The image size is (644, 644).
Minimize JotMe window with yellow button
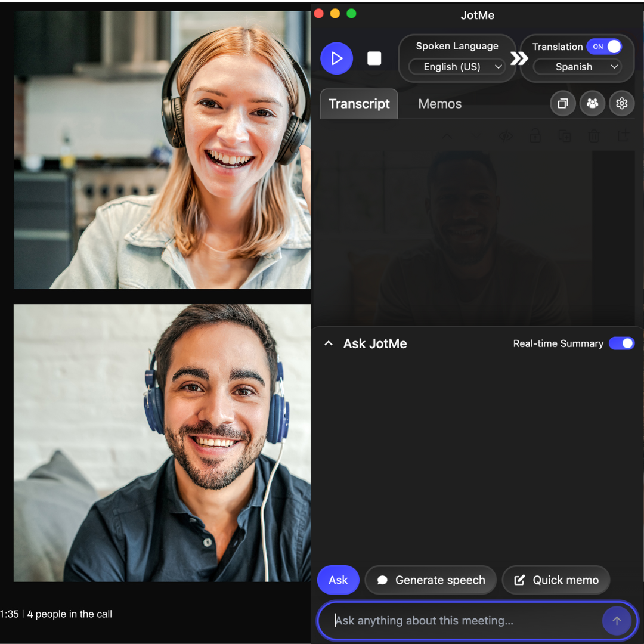(x=335, y=14)
